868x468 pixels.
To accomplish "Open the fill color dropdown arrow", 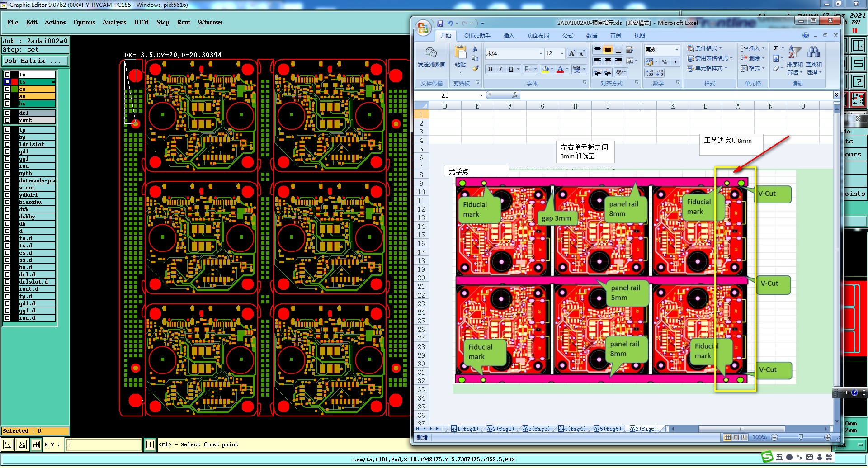I will click(x=552, y=69).
